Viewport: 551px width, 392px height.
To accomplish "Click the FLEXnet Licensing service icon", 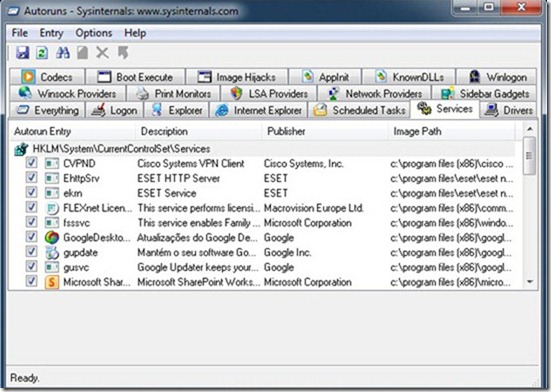I will click(x=52, y=208).
